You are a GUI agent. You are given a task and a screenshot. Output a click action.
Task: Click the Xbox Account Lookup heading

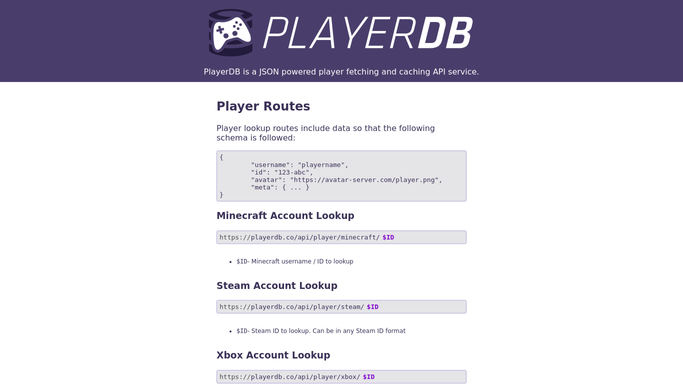[x=273, y=355]
